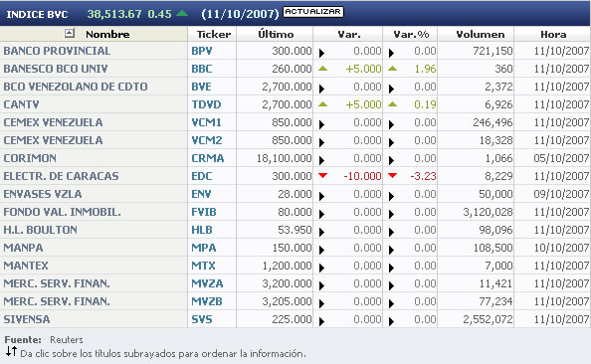Click the INDICE BVC title
This screenshot has width=591, height=364.
click(x=38, y=14)
